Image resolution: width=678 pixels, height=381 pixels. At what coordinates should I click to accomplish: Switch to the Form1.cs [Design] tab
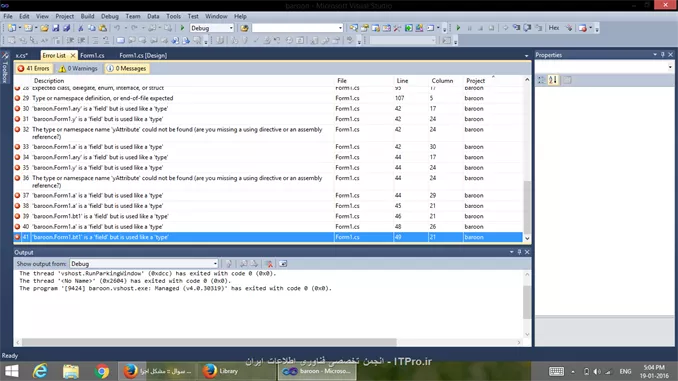143,56
